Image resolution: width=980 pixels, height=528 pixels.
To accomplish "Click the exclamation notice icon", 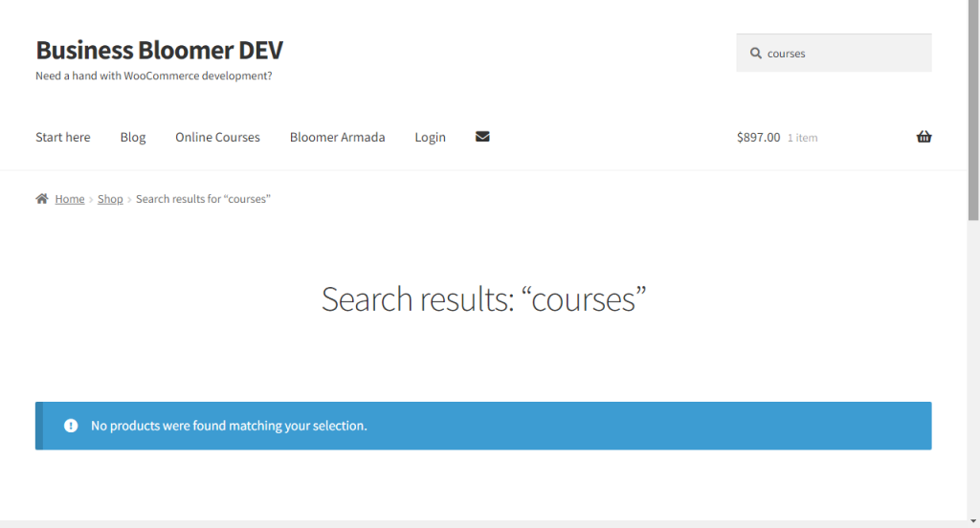I will (x=71, y=426).
